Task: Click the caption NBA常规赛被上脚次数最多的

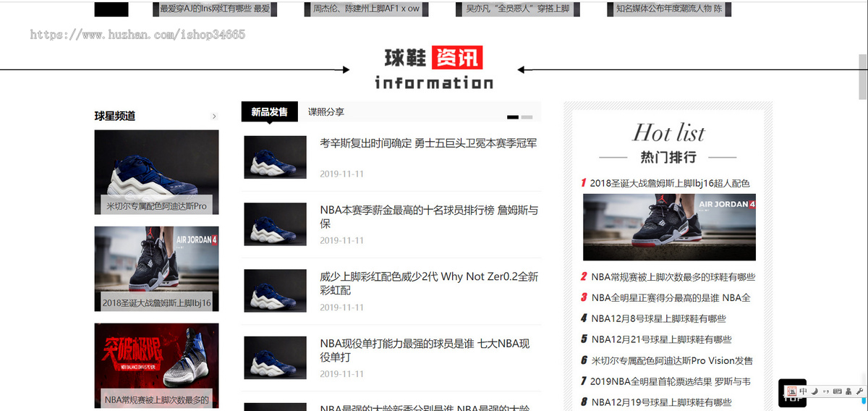Action: (x=156, y=399)
